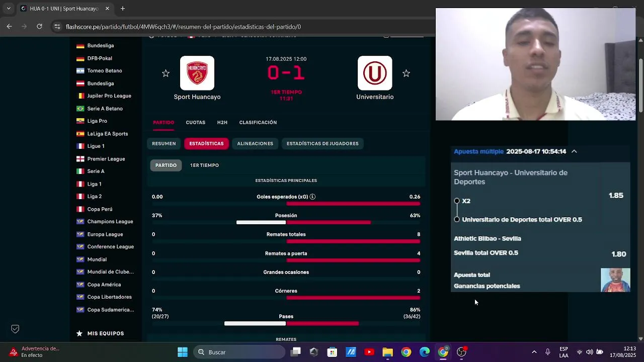This screenshot has height=362, width=644.
Task: Open Microsoft Edge from the taskbar
Action: [425, 352]
